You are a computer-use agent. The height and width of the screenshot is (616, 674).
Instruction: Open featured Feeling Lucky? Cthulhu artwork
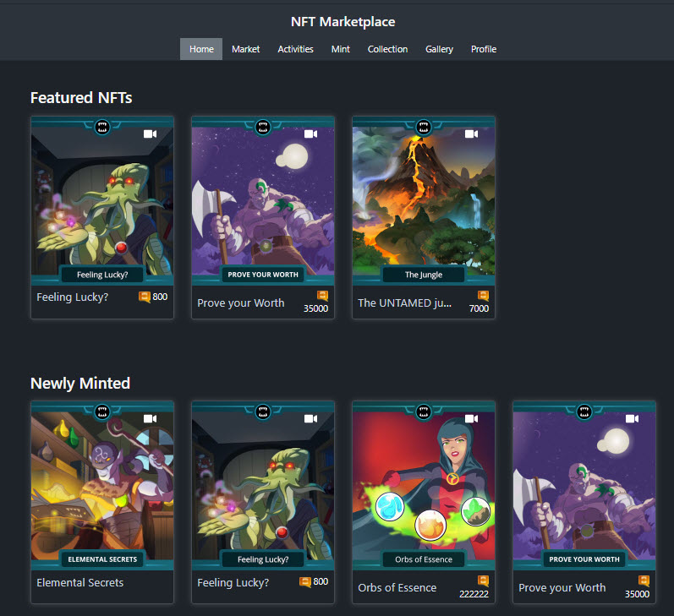click(x=102, y=202)
